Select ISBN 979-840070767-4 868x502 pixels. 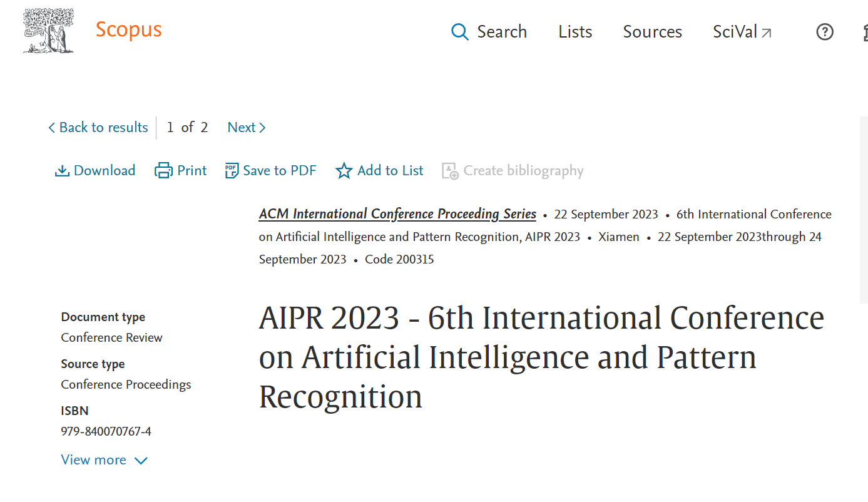click(x=106, y=431)
